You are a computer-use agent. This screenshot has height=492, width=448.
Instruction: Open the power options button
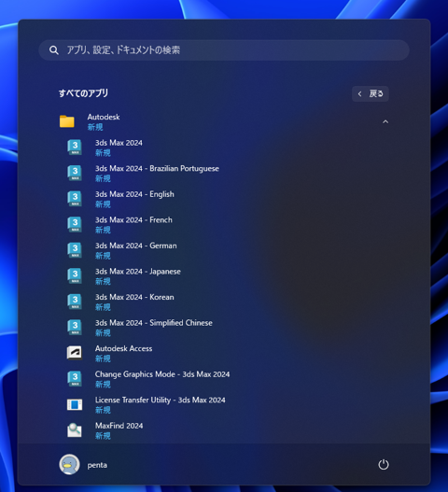(384, 464)
